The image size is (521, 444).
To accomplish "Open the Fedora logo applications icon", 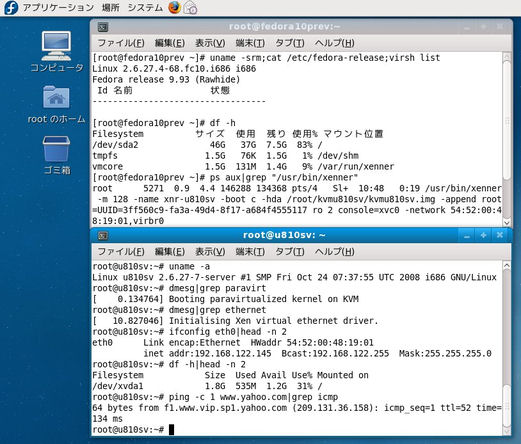I will tap(11, 7).
